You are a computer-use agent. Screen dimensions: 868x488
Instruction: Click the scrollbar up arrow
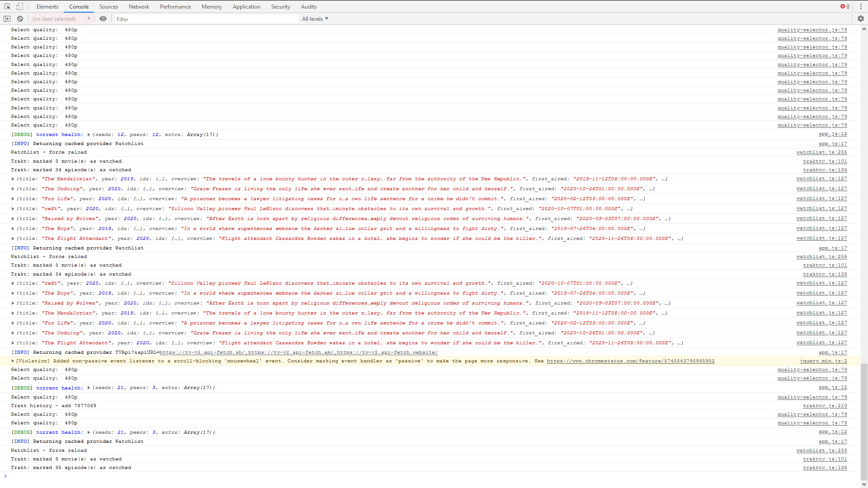point(864,29)
